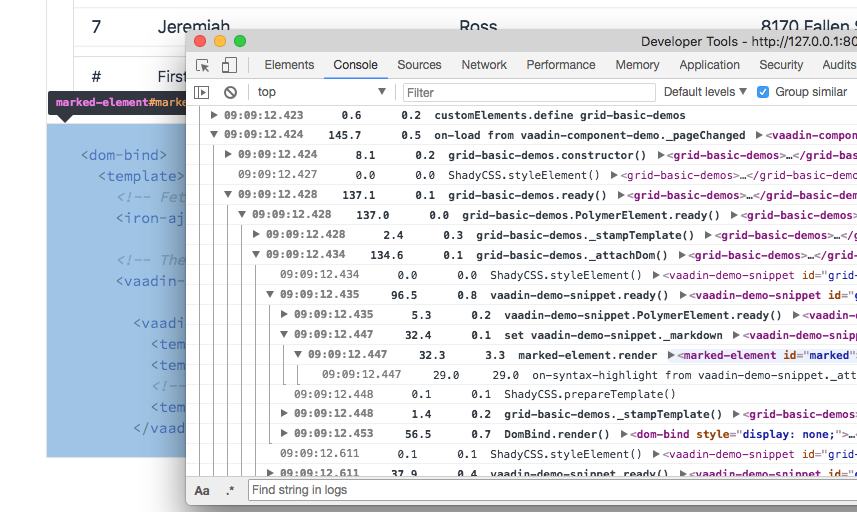The image size is (857, 512).
Task: Click Ross cell in page grid
Action: coord(478,26)
